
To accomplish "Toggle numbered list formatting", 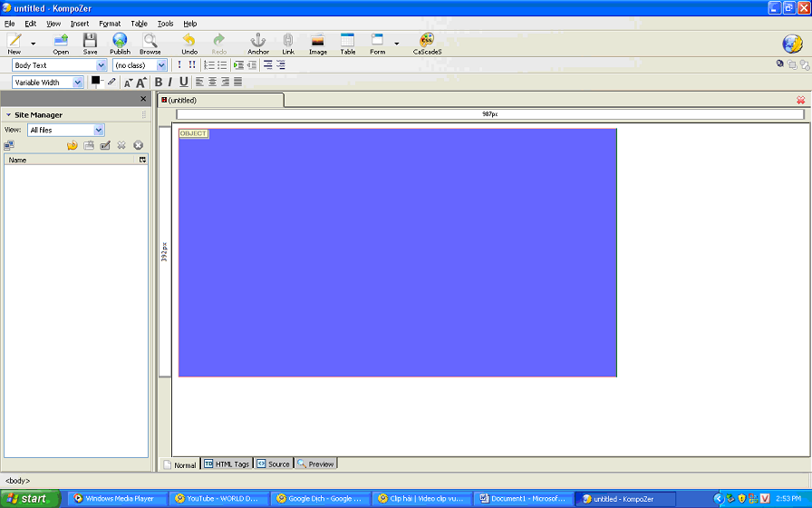I will click(209, 64).
